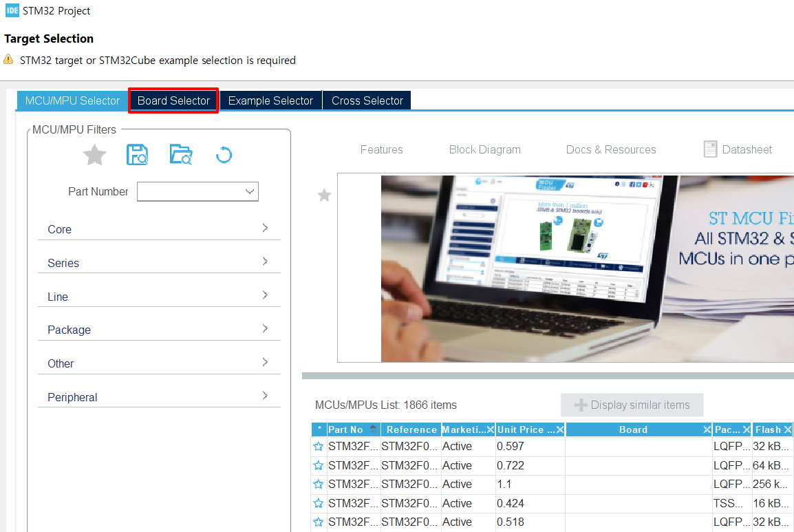Click the TSS... package cell

(731, 503)
